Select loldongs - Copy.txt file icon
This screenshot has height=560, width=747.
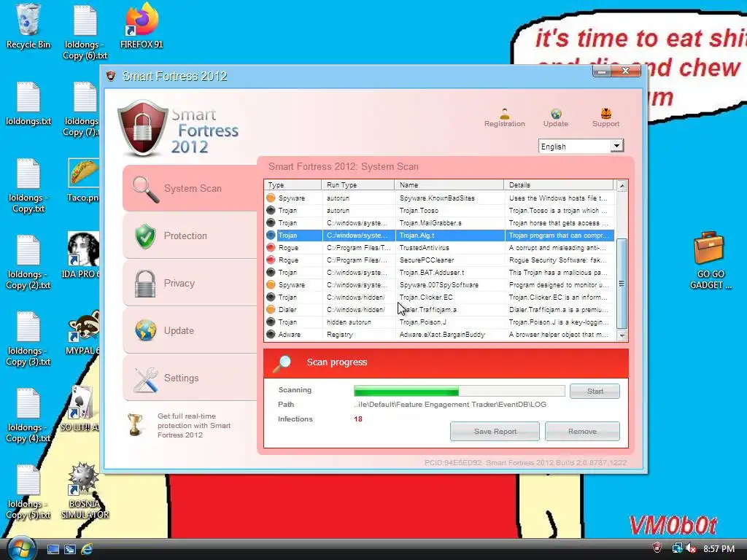[x=28, y=186]
